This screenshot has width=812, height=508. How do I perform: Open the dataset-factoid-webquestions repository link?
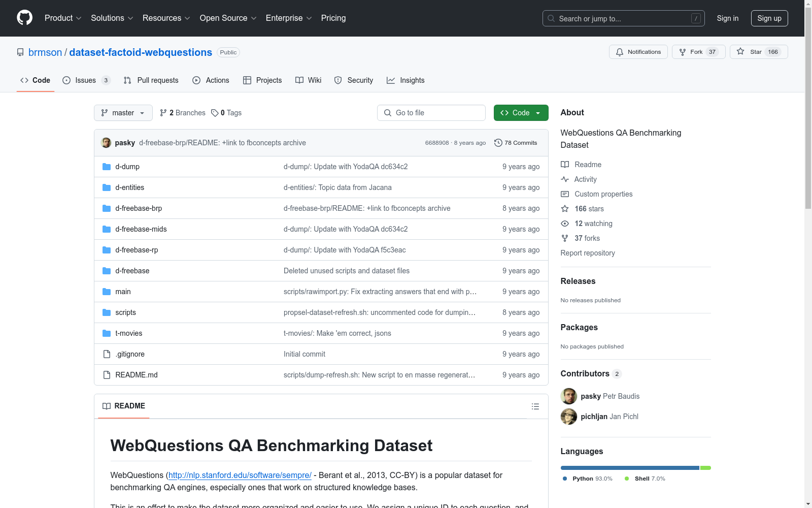point(141,52)
